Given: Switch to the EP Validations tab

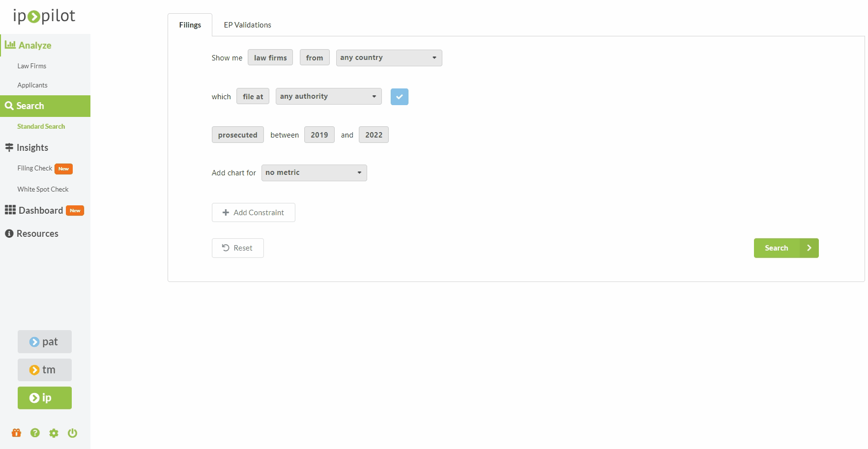Looking at the screenshot, I should [x=247, y=25].
